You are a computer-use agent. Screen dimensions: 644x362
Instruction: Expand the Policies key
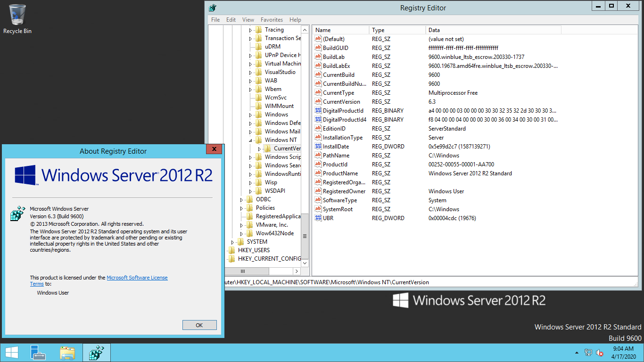click(241, 208)
